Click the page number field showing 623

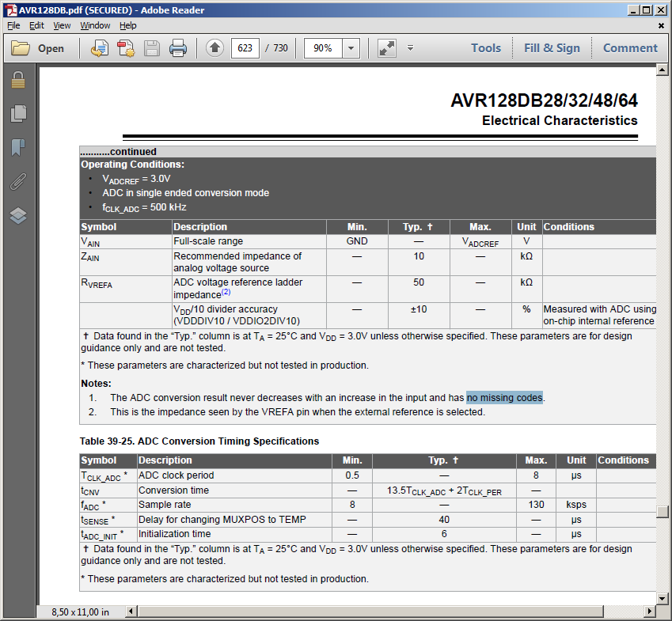coord(245,48)
